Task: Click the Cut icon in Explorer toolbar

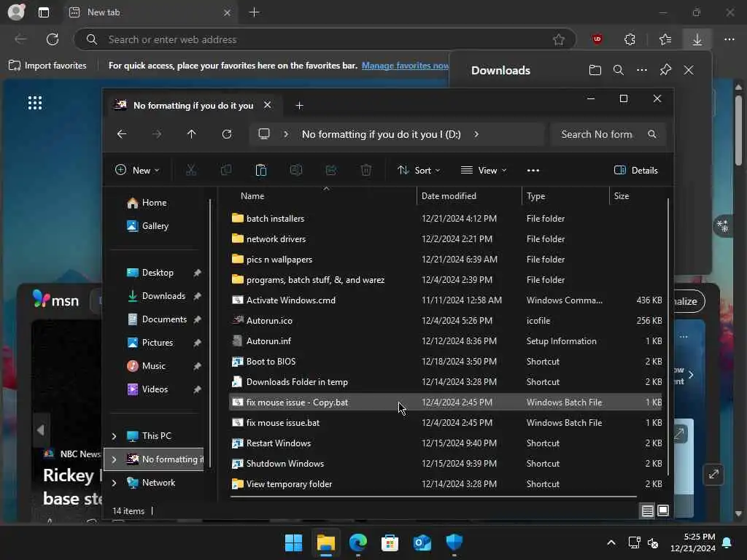Action: point(191,170)
